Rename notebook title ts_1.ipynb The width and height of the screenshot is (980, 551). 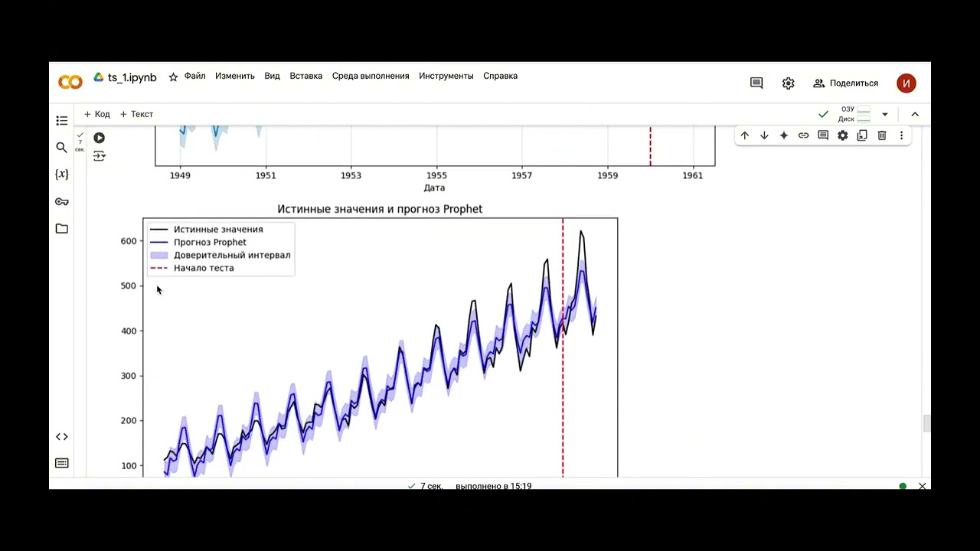click(x=132, y=77)
